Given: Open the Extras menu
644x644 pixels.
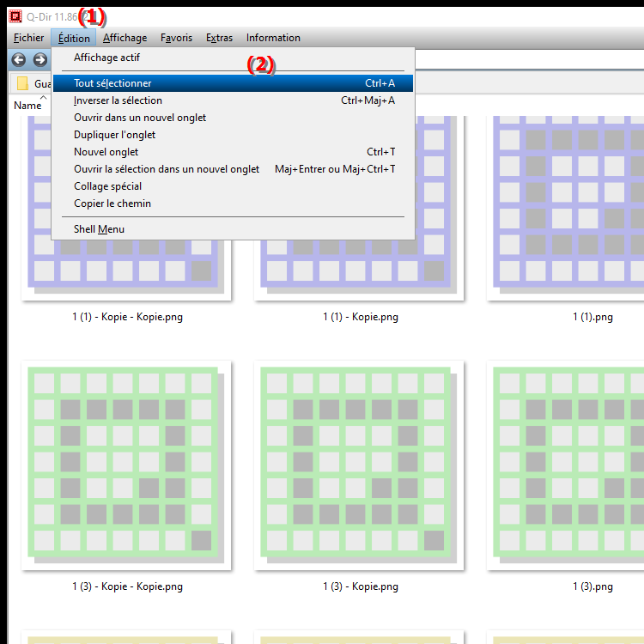Looking at the screenshot, I should tap(219, 38).
